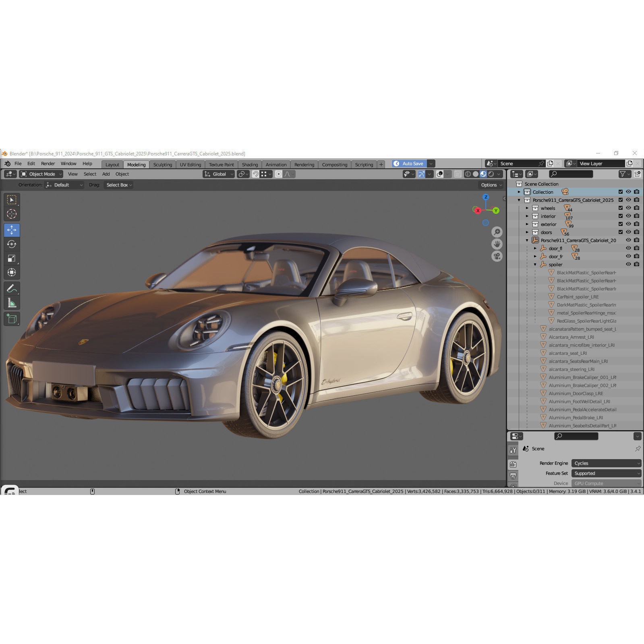The image size is (644, 644).
Task: Switch to solid viewport shading
Action: pos(475,174)
